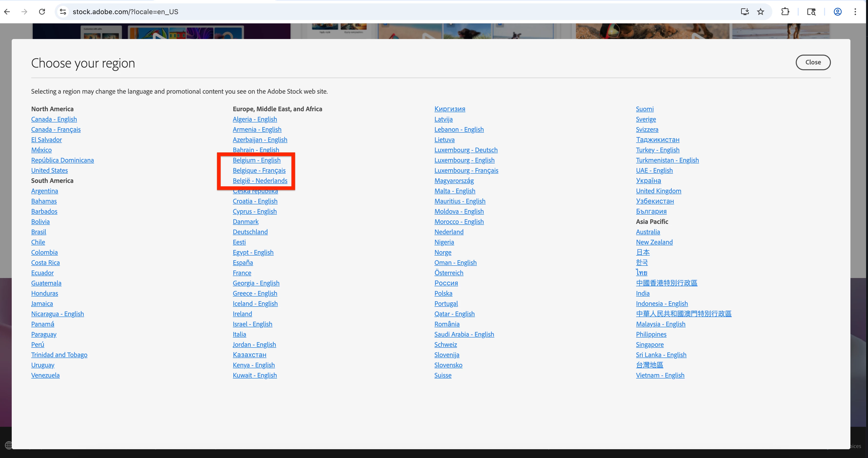Open the Extensions puzzle icon

click(x=785, y=12)
